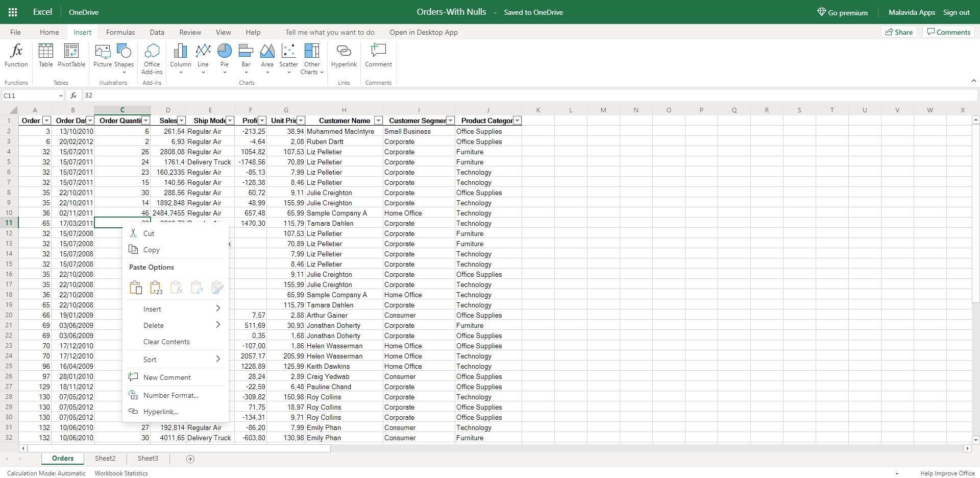Open the Delete submenu in context menu

176,325
